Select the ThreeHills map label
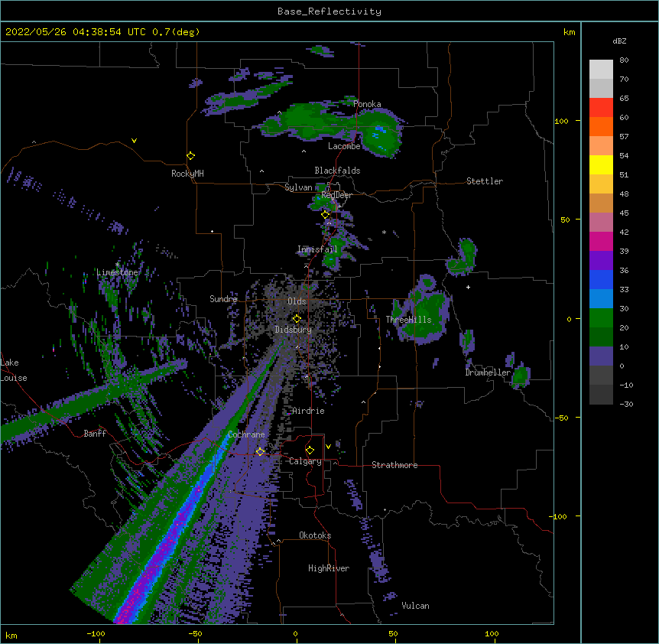 [x=408, y=320]
